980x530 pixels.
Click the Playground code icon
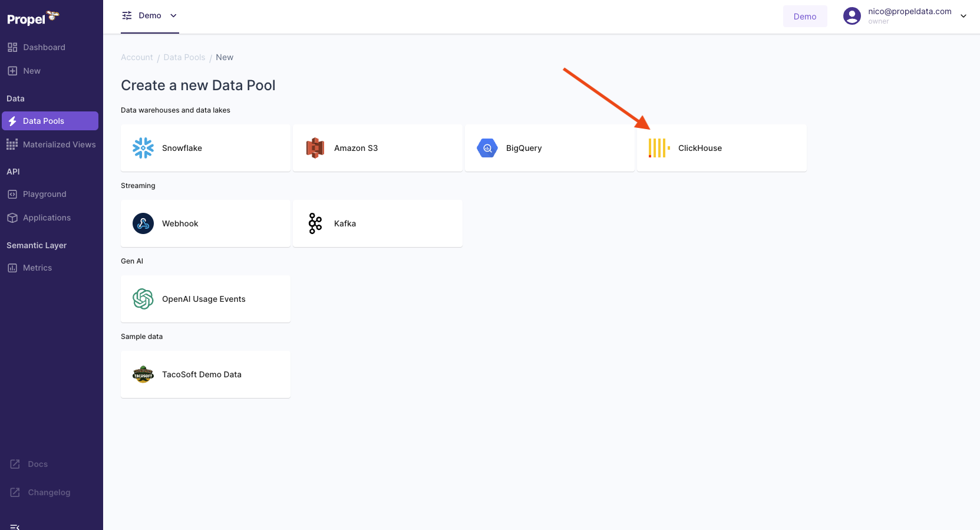(x=12, y=194)
